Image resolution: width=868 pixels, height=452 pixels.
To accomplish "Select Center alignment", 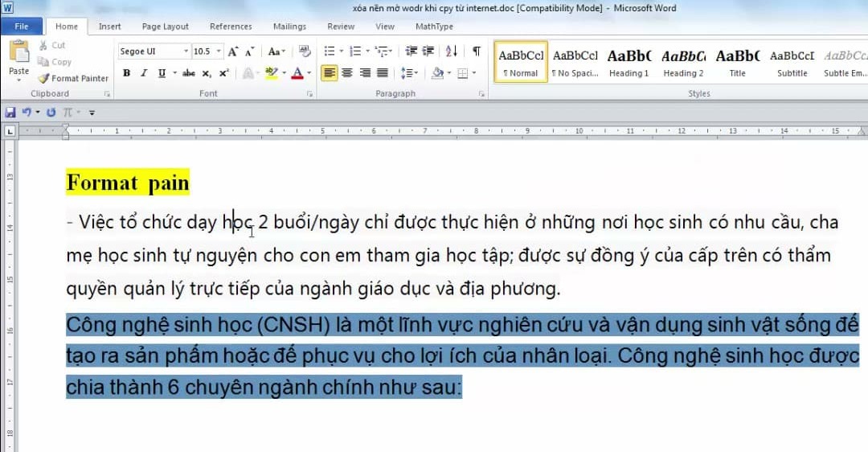I will click(347, 73).
